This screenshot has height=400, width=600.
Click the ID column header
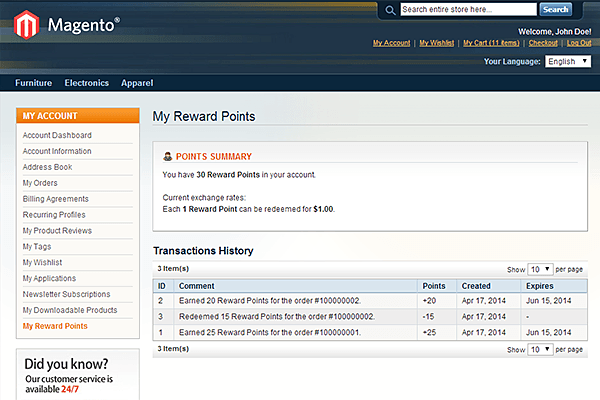click(162, 286)
